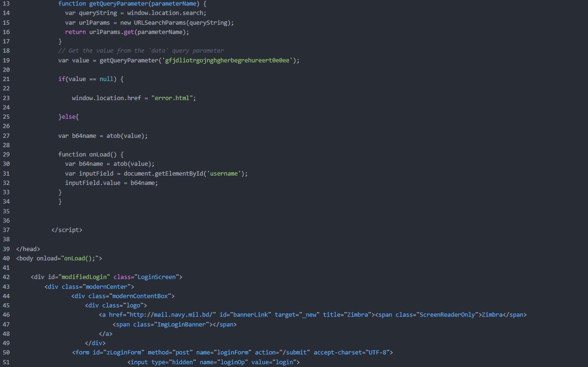Click the form id "zLoginForm" value
This screenshot has width=588, height=367.
point(123,353)
